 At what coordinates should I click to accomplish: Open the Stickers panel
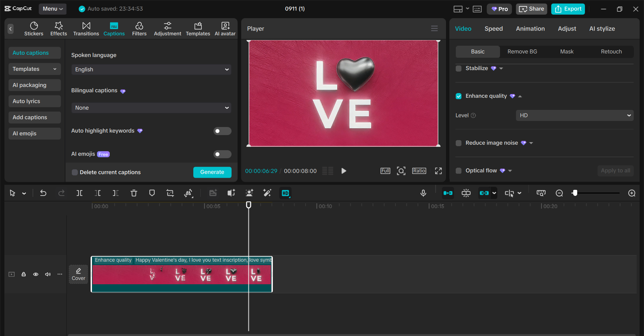point(34,29)
